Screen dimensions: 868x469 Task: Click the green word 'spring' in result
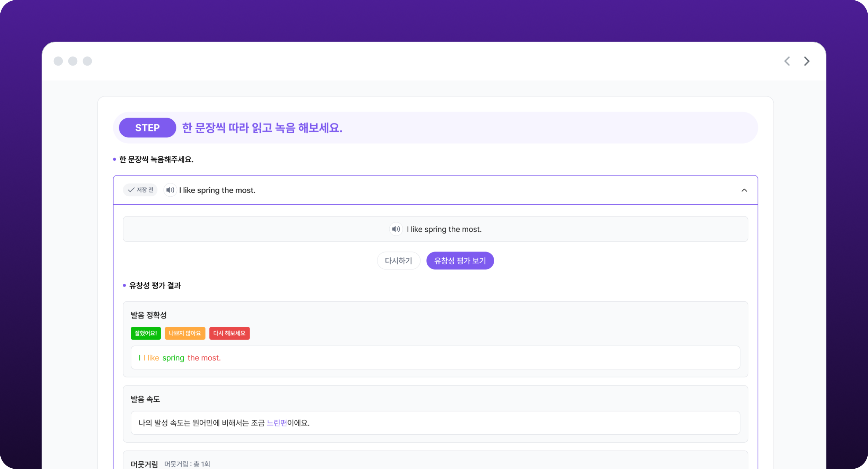[x=173, y=358]
